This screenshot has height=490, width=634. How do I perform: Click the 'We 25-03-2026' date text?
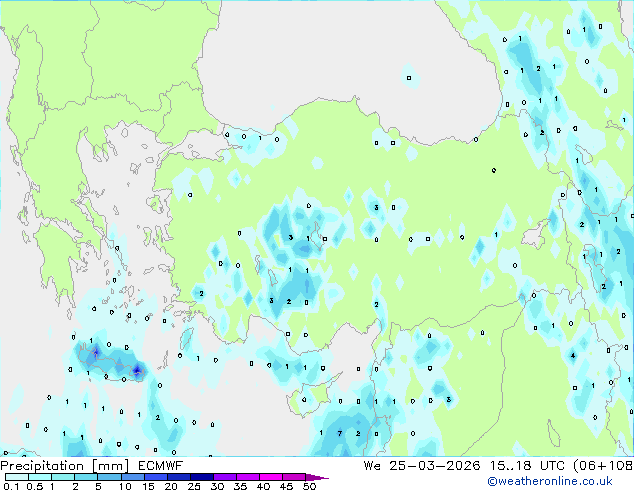coord(422,466)
